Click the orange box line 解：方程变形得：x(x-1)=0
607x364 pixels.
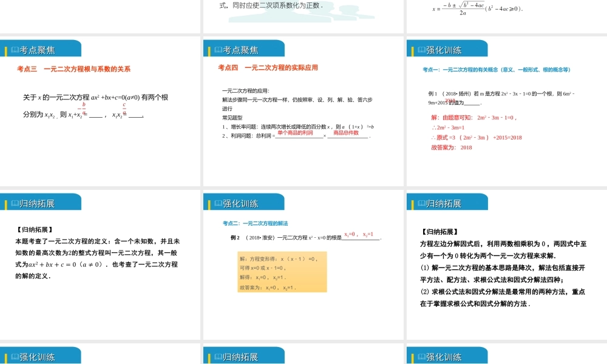tap(278, 259)
